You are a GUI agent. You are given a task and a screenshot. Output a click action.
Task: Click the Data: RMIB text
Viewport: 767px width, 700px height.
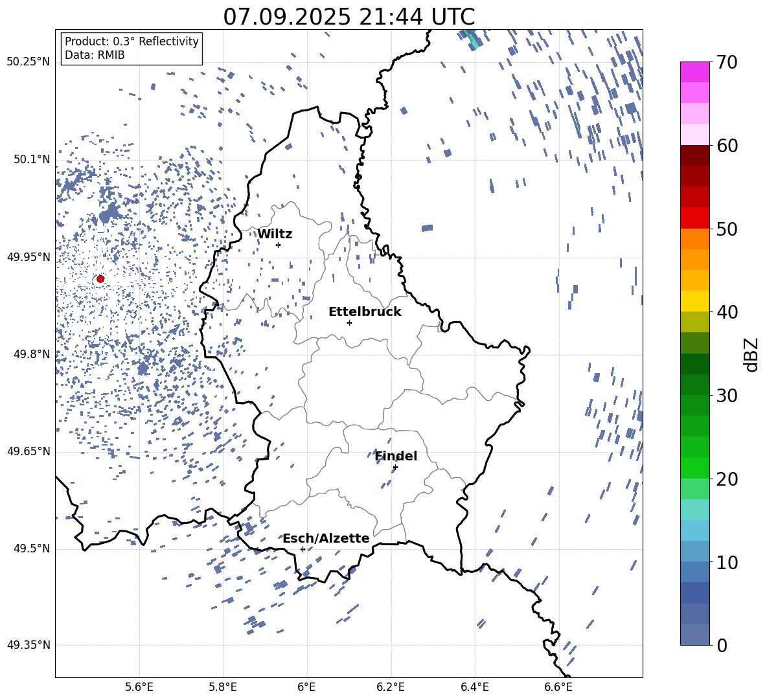[95, 55]
